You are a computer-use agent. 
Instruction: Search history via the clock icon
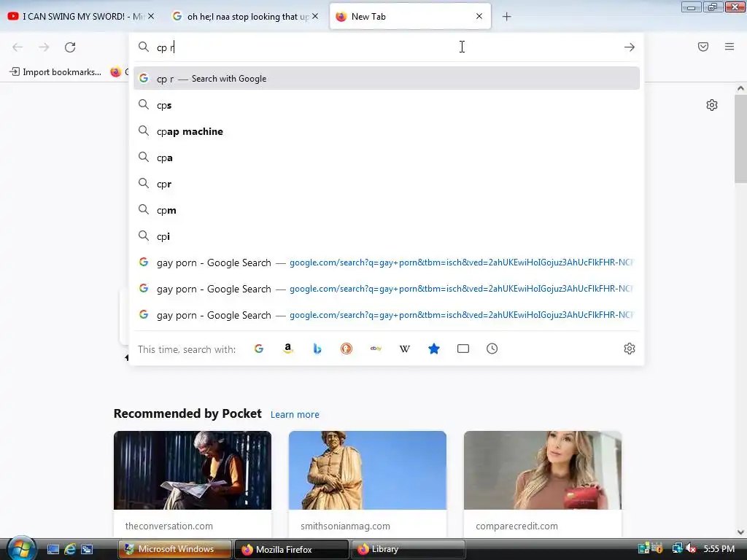point(492,349)
